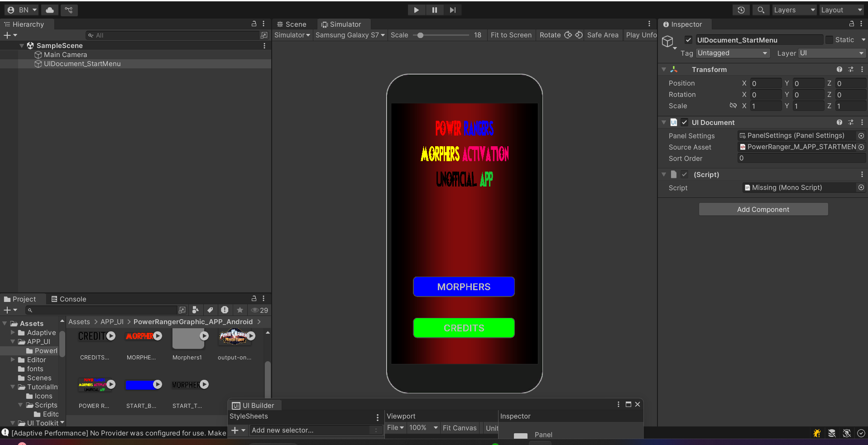This screenshot has width=868, height=445.
Task: Open the version control icon
Action: (69, 10)
